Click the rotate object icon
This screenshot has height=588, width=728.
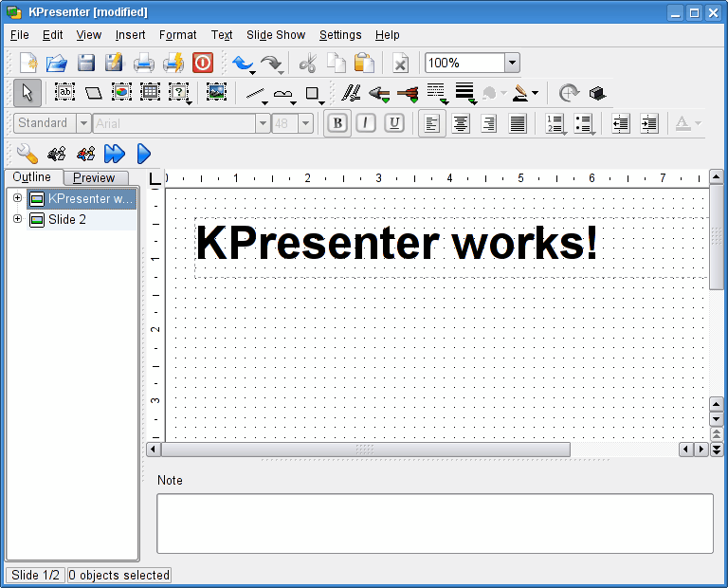569,93
